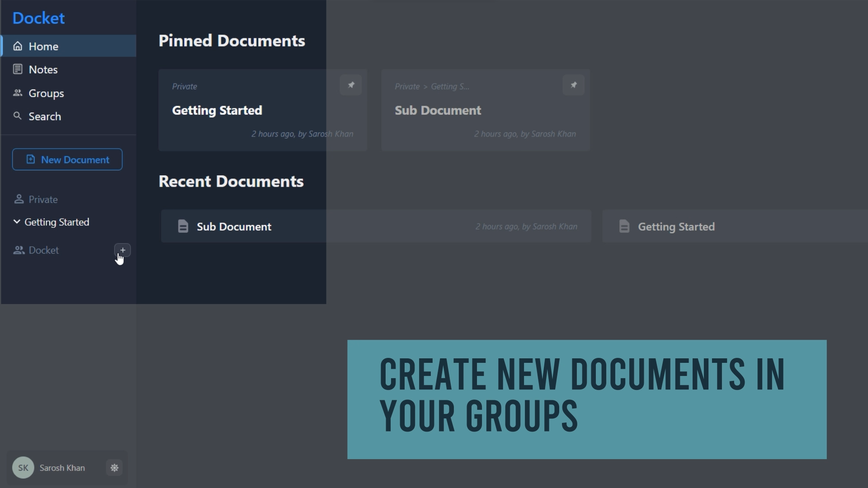Image resolution: width=868 pixels, height=488 pixels.
Task: Click the SK user avatar
Action: pos(23,468)
